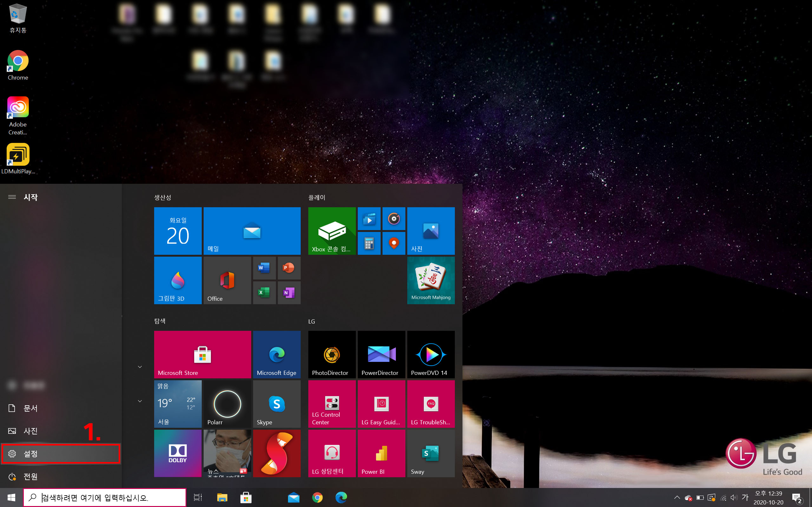Expand lower chevron in app list
This screenshot has width=812, height=507.
140,401
